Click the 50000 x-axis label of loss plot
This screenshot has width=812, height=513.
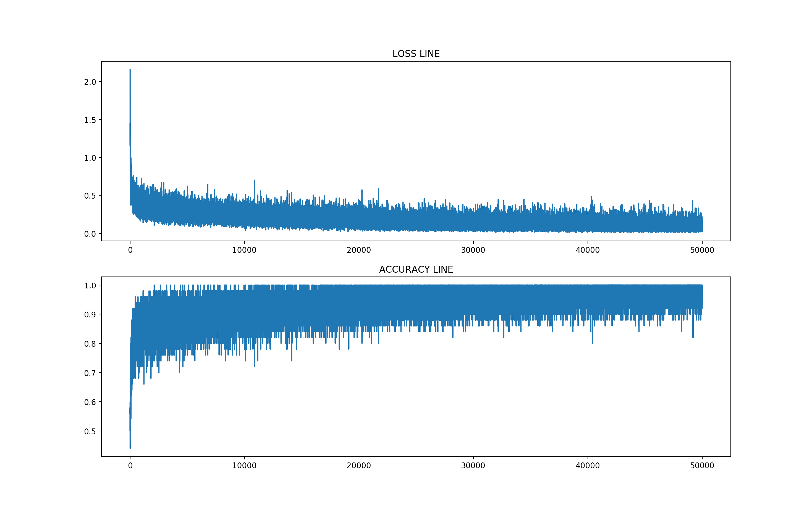pos(702,250)
